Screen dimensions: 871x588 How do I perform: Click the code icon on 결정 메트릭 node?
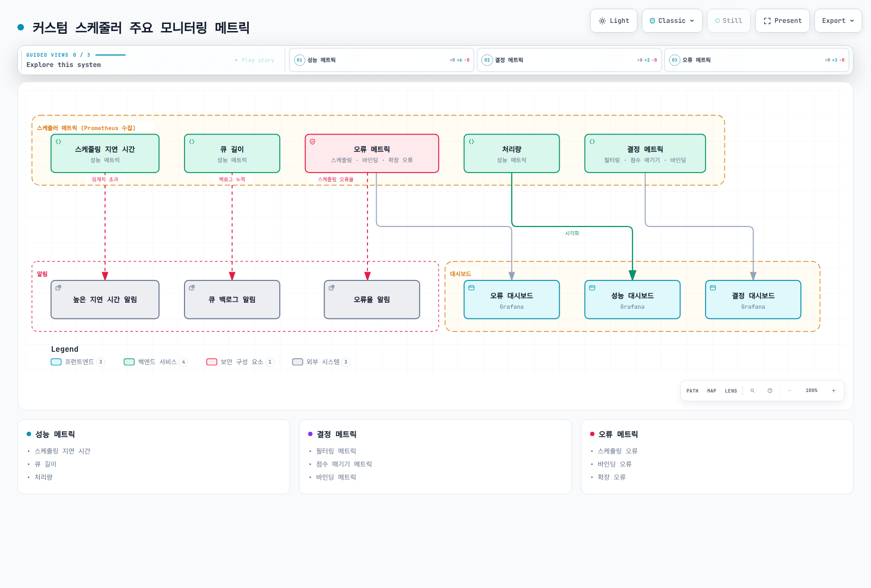tap(592, 142)
